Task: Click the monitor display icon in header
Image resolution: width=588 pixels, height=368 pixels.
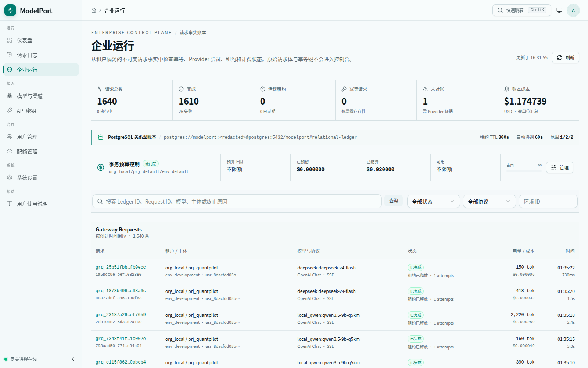Action: pyautogui.click(x=559, y=10)
